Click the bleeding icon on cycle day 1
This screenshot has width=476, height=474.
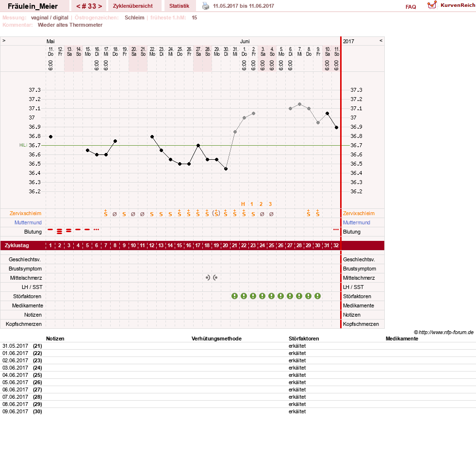[50, 229]
